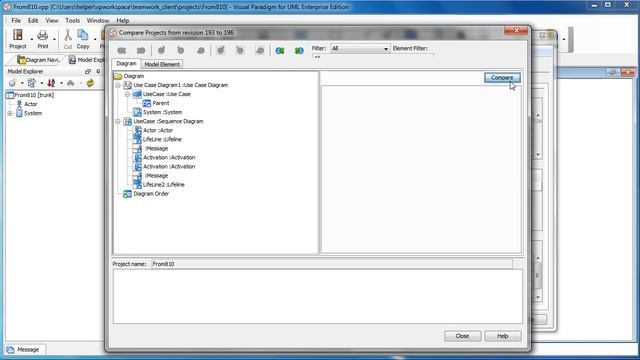
Task: Open the File menu
Action: pos(16,20)
